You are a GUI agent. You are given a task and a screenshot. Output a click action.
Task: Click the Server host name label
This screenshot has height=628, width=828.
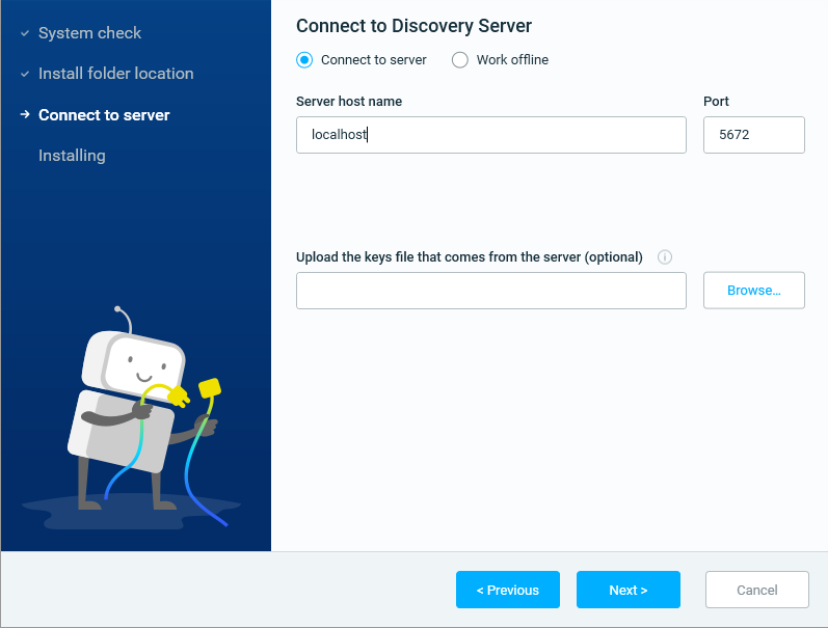click(x=349, y=101)
